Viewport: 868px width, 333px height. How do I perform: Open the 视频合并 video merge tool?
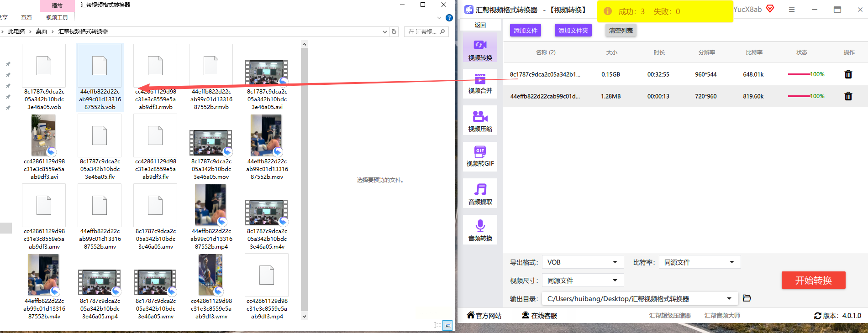pos(480,83)
